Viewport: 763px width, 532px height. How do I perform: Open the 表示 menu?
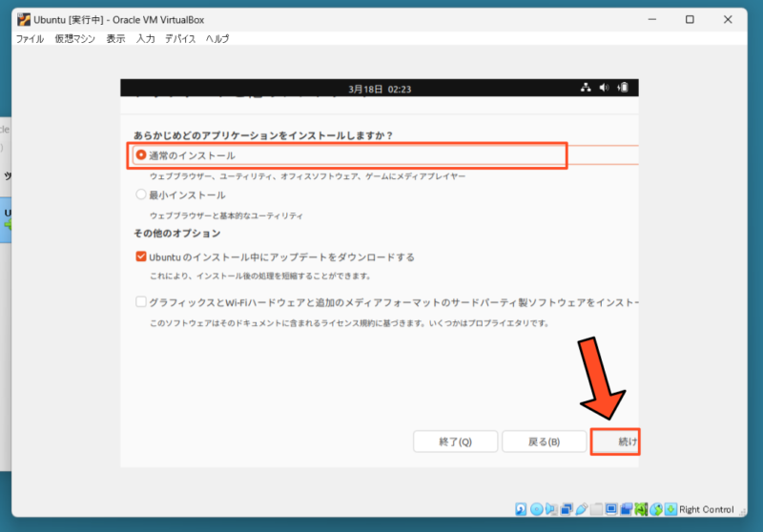pos(115,39)
